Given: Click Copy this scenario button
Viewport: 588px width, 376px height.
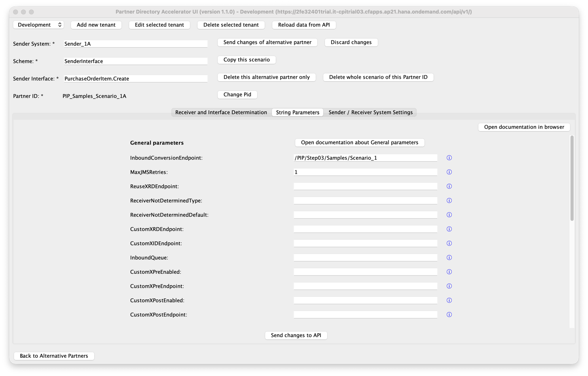Looking at the screenshot, I should click(x=247, y=59).
